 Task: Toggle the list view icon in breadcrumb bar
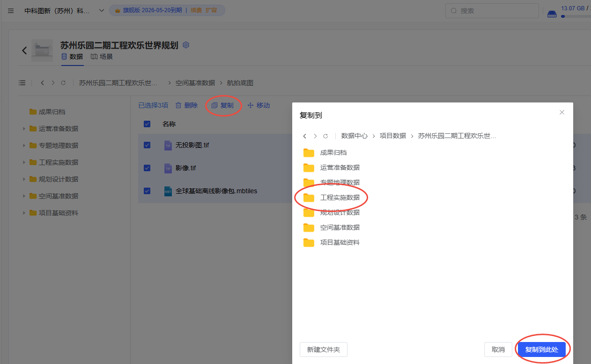point(22,83)
